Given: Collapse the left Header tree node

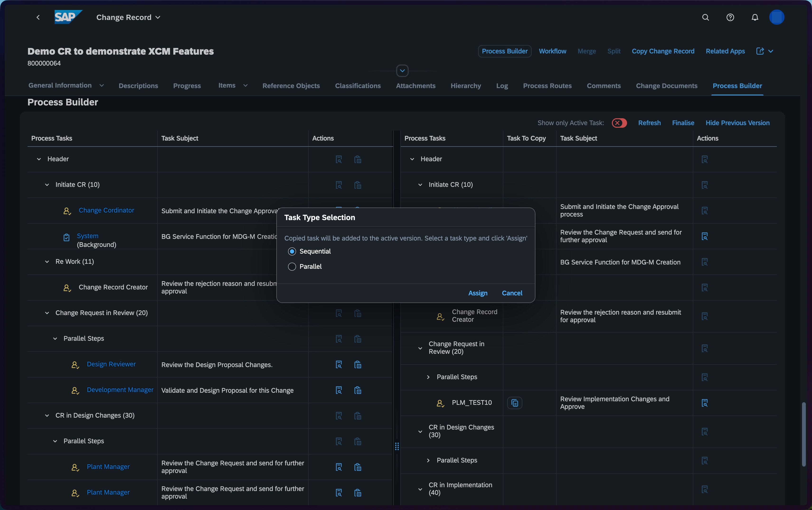Looking at the screenshot, I should pos(39,159).
